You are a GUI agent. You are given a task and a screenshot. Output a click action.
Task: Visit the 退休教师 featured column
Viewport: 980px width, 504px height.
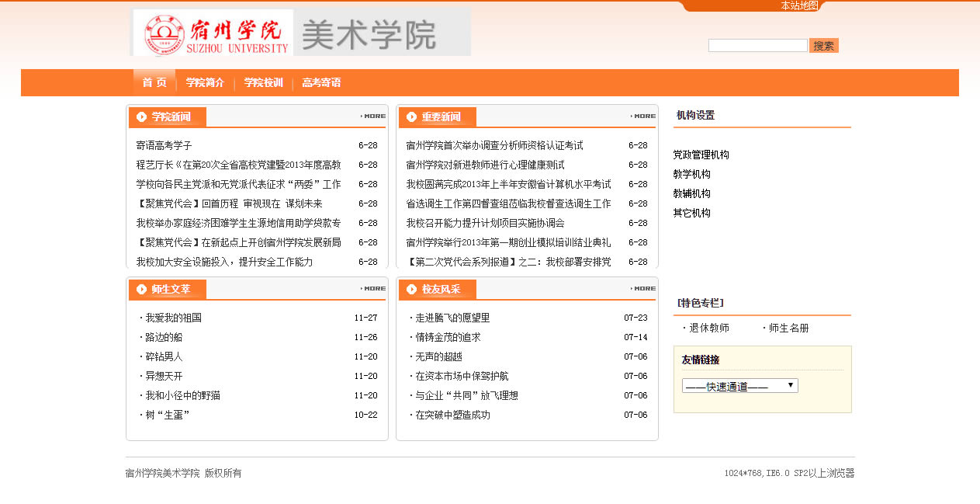click(708, 328)
